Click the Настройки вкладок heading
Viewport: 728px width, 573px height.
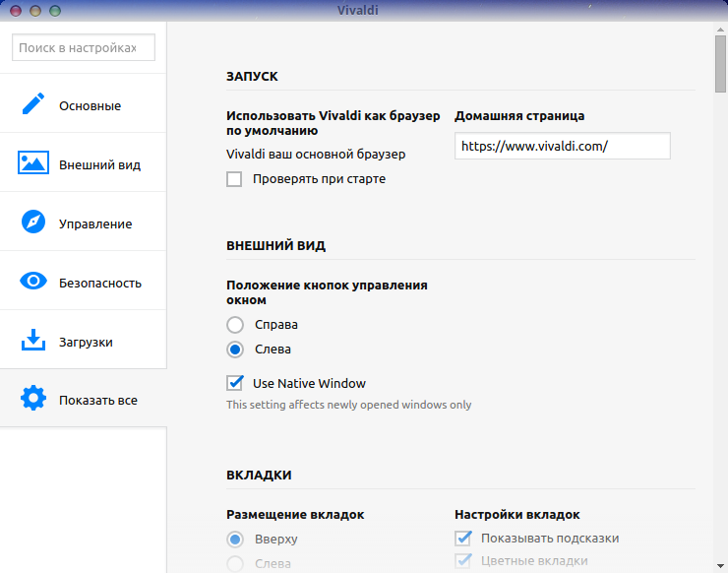[x=517, y=515]
